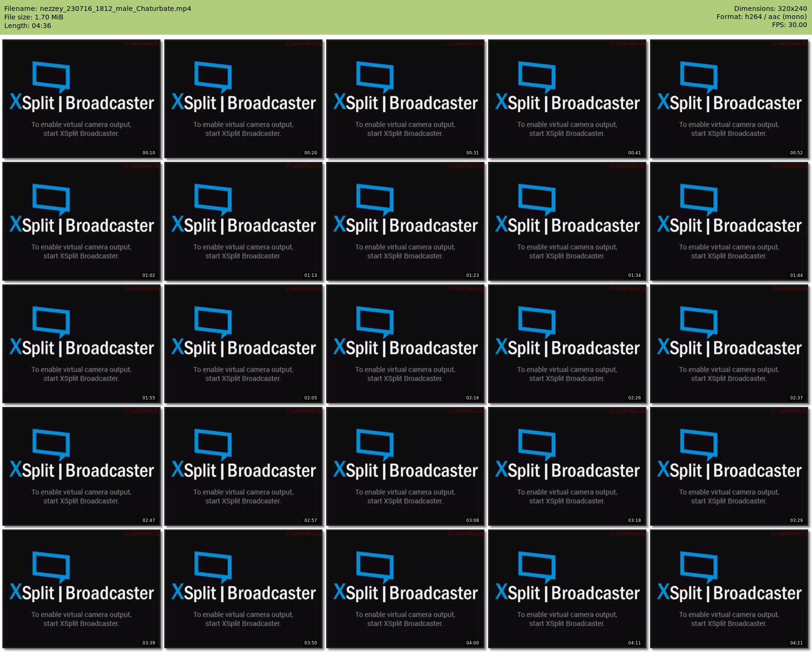This screenshot has width=812, height=652.
Task: Click the Format h264 / aac text
Action: coord(762,17)
